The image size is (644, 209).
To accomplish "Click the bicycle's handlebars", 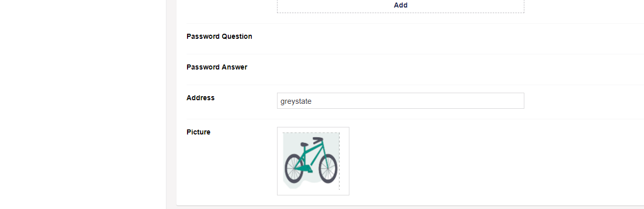I will point(317,140).
